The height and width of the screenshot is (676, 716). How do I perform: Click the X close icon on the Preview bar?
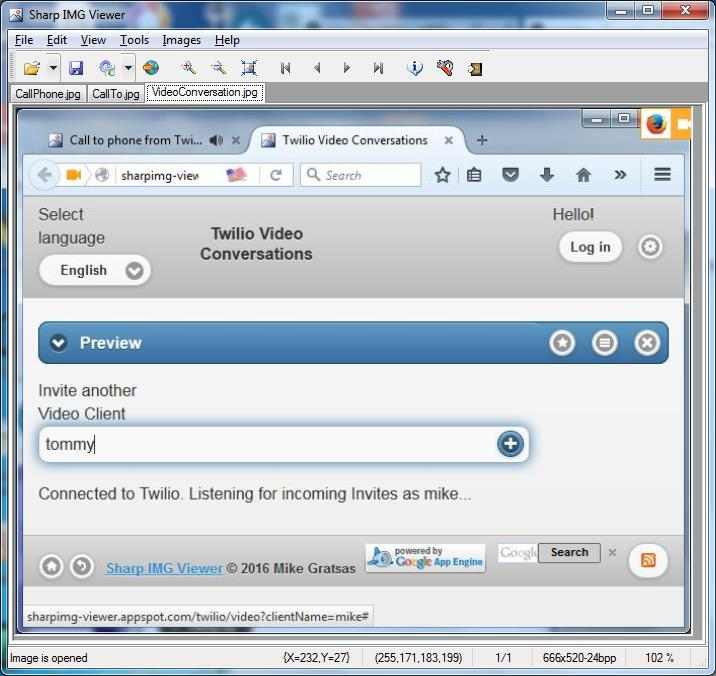click(x=647, y=343)
